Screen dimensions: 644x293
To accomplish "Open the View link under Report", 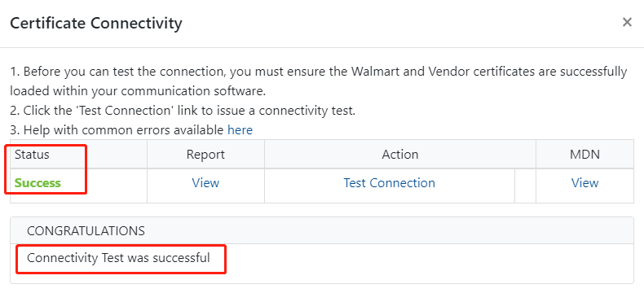I will 205,183.
